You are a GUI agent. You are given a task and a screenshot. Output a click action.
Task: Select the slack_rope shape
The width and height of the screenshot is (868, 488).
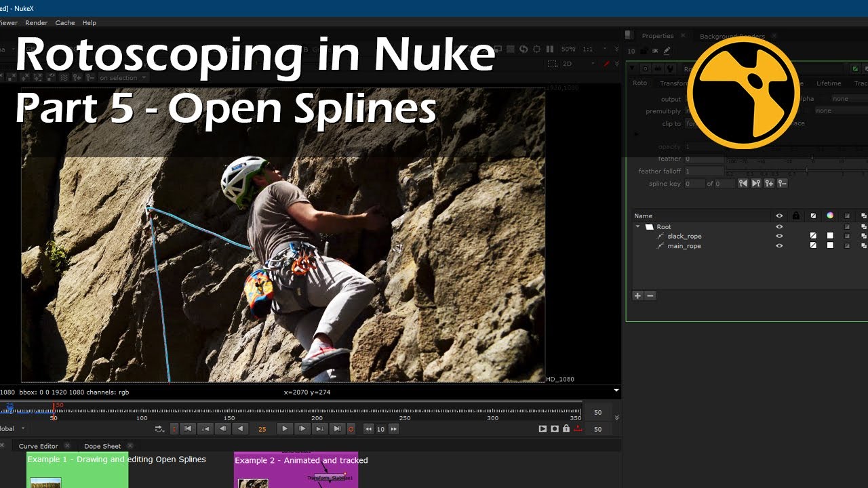point(684,237)
